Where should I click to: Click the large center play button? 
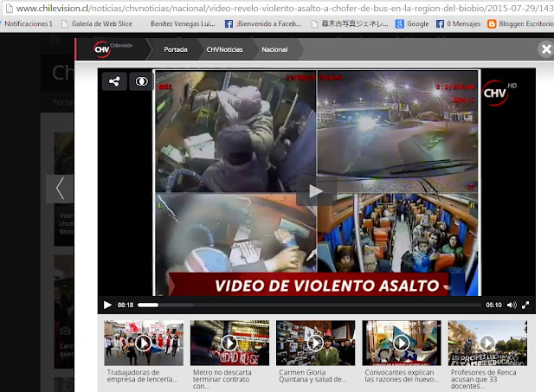point(315,191)
